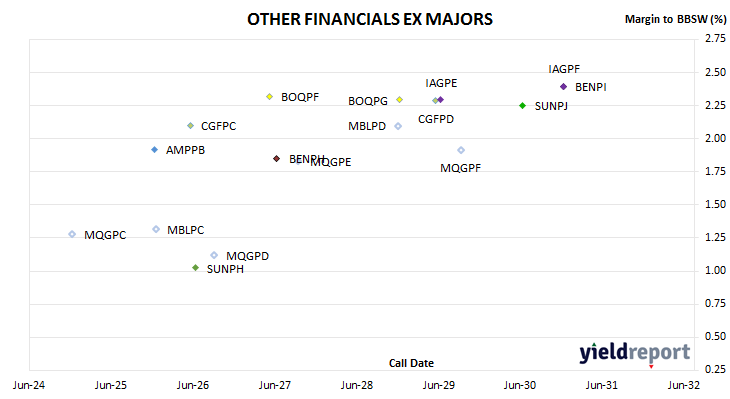Select the SUNPJ green diamond marker

pos(523,106)
